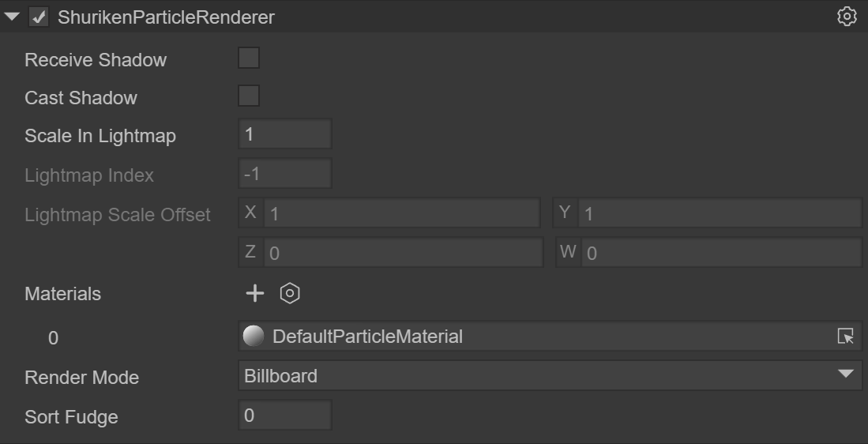
Task: Add a new material with plus icon
Action: coord(254,294)
